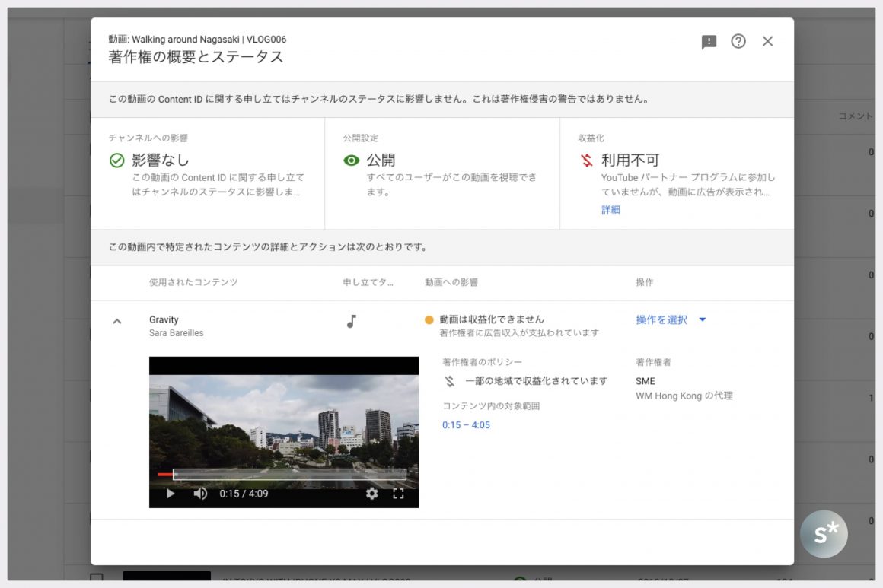Play the video preview
This screenshot has height=588, width=883.
(x=171, y=494)
